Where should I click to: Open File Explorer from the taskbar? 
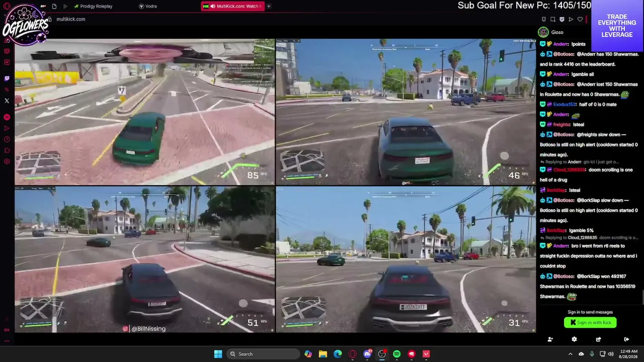pyautogui.click(x=323, y=354)
